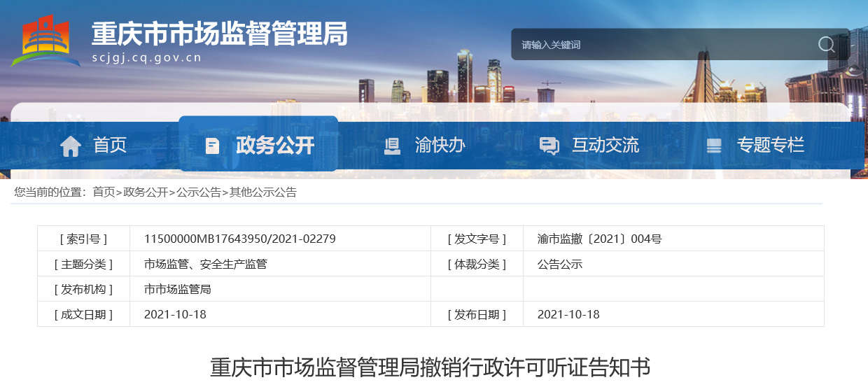
Task: Click the [ 索引号 ] label cell
Action: click(83, 239)
